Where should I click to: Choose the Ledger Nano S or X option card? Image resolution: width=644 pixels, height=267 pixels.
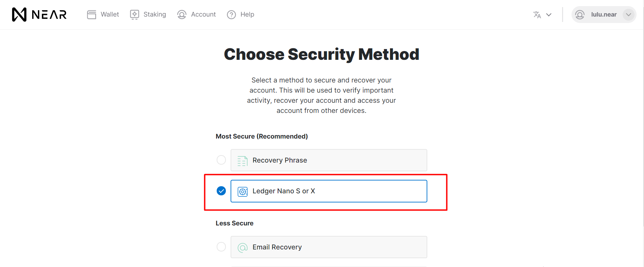(328, 191)
